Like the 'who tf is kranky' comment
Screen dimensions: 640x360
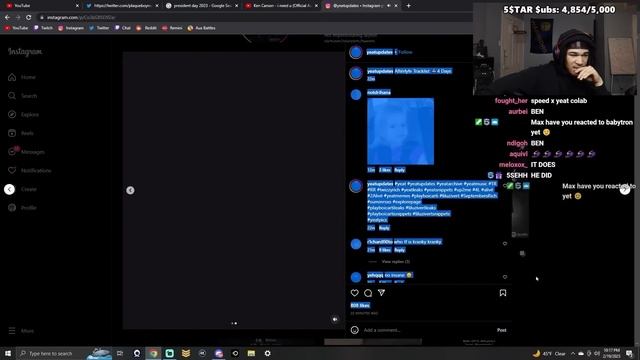pyautogui.click(x=505, y=244)
